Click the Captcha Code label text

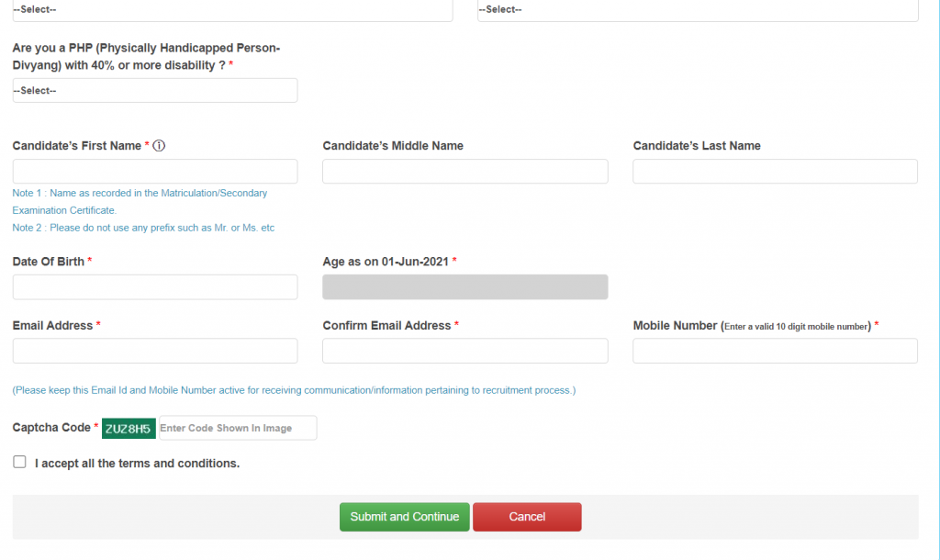pyautogui.click(x=51, y=428)
